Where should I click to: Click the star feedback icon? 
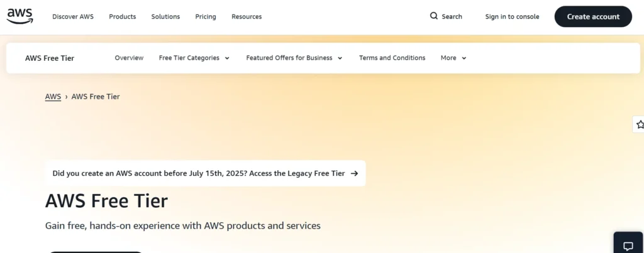pyautogui.click(x=640, y=125)
